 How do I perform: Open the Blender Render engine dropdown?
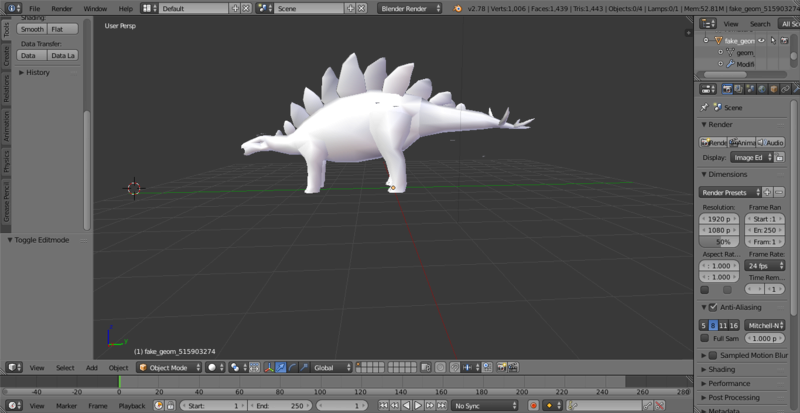pos(410,9)
